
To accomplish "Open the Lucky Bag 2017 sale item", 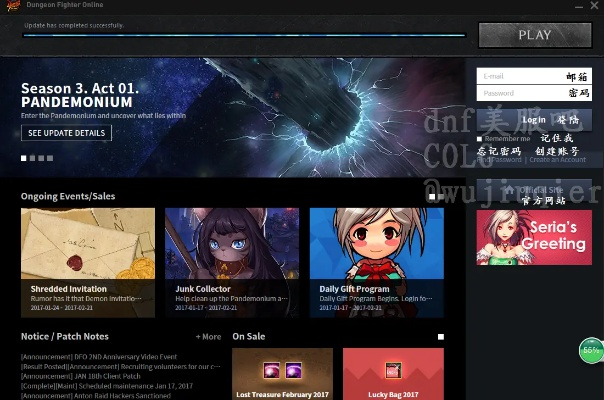I will pos(393,374).
